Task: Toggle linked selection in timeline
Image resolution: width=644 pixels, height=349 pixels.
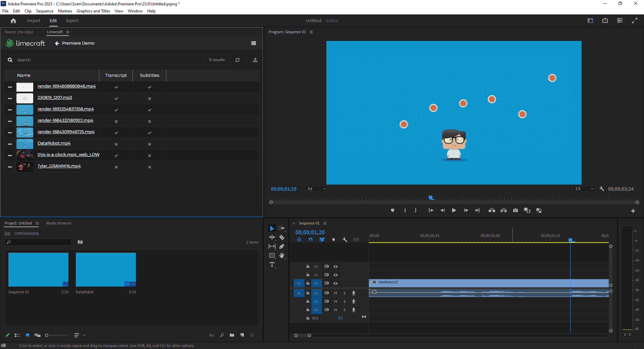Action: point(322,240)
